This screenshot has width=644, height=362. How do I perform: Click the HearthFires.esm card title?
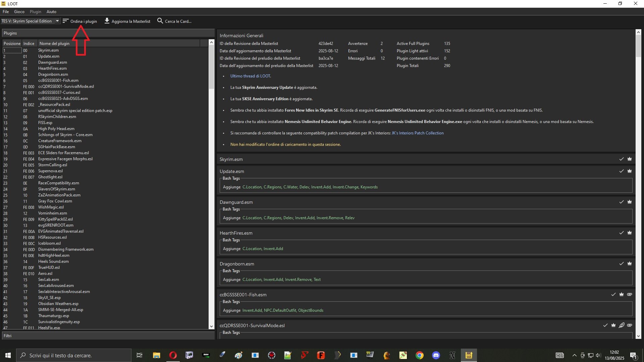(x=236, y=233)
